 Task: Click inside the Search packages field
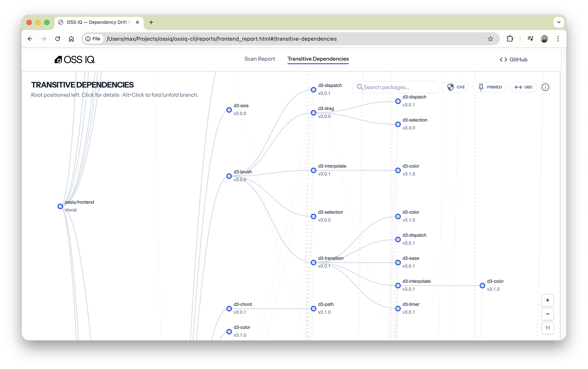pyautogui.click(x=395, y=87)
